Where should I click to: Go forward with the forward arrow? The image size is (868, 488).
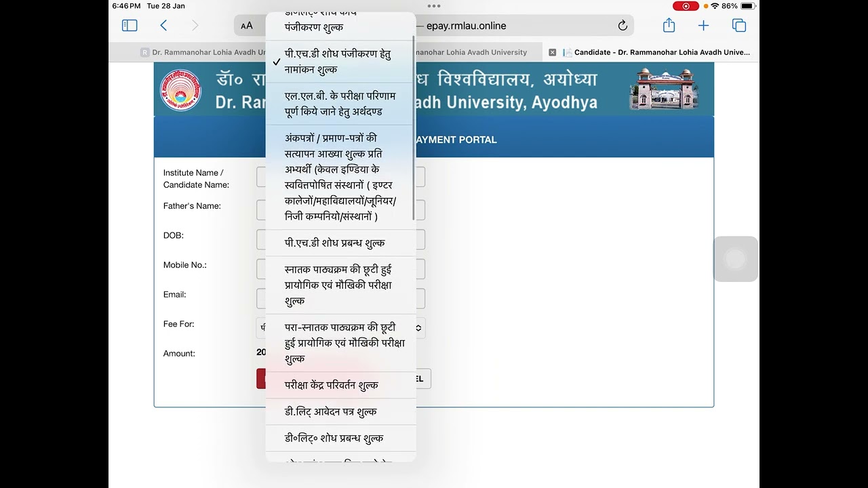tap(195, 26)
